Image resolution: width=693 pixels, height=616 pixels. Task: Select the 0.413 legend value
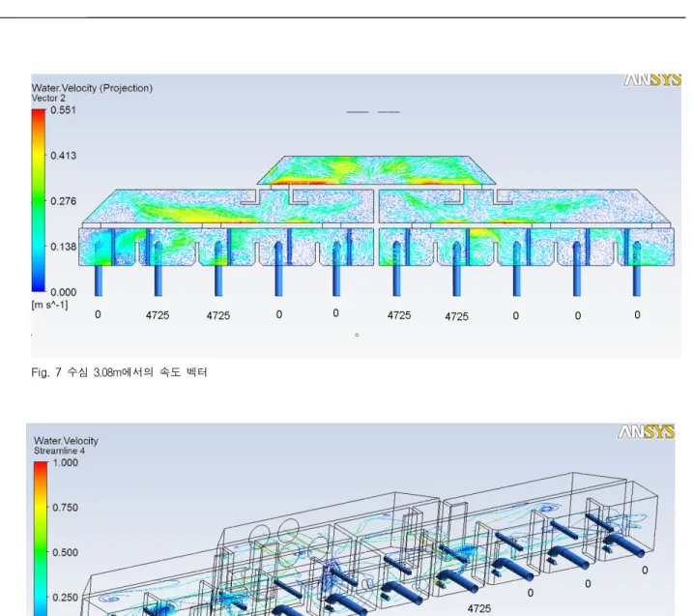click(x=63, y=156)
